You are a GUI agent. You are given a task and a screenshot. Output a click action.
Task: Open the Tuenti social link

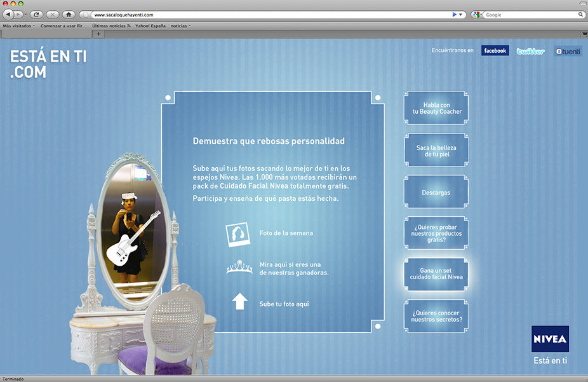[x=568, y=51]
